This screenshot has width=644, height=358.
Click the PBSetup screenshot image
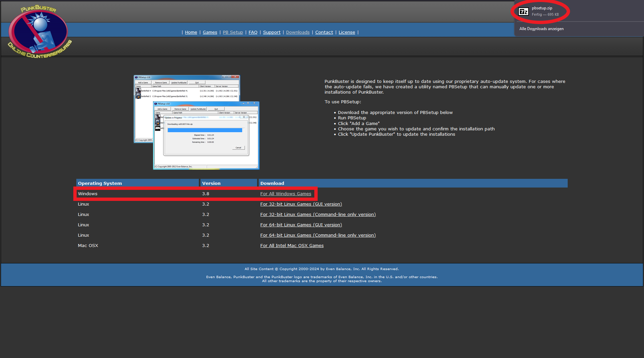pos(196,122)
